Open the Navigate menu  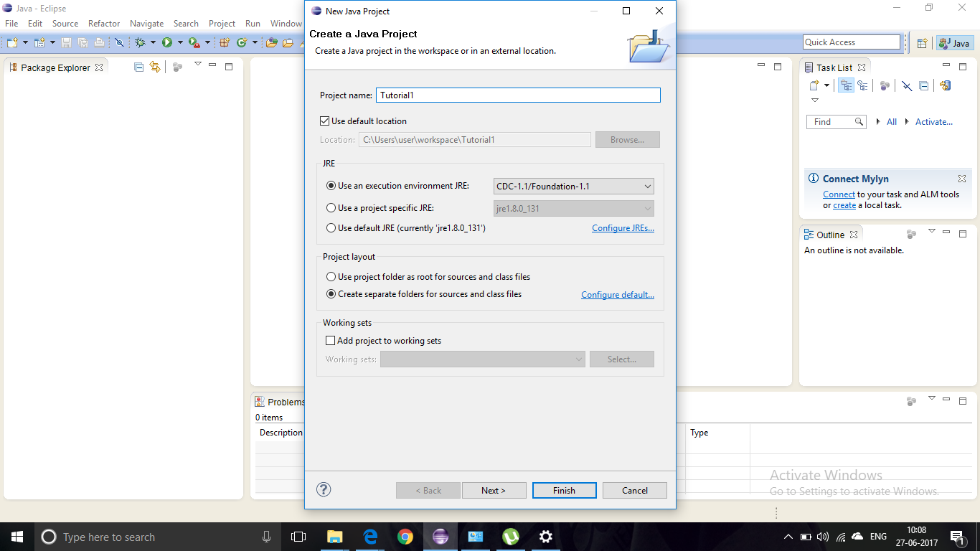tap(146, 24)
